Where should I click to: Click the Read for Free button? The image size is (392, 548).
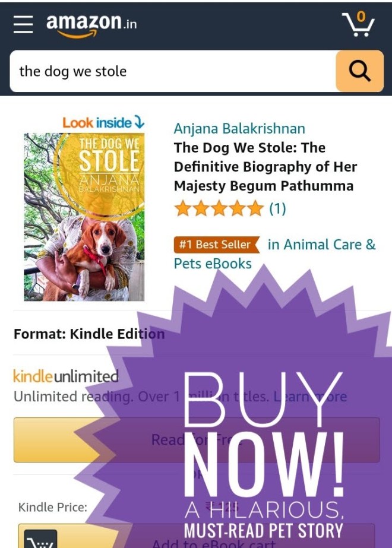[x=197, y=440]
